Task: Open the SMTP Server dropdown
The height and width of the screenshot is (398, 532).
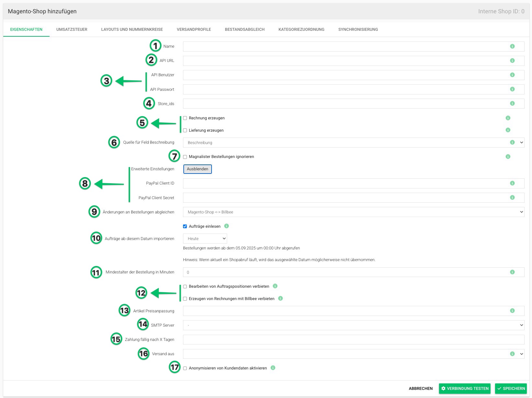Action: tap(353, 325)
